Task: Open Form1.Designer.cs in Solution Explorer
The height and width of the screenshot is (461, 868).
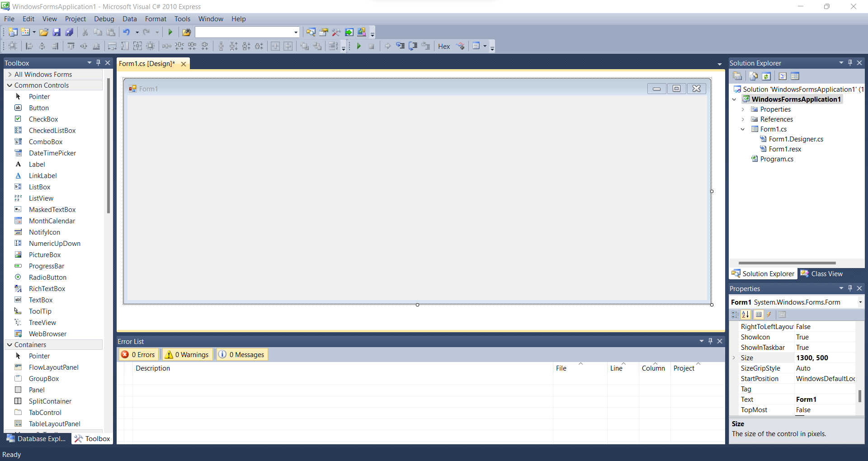Action: 796,139
